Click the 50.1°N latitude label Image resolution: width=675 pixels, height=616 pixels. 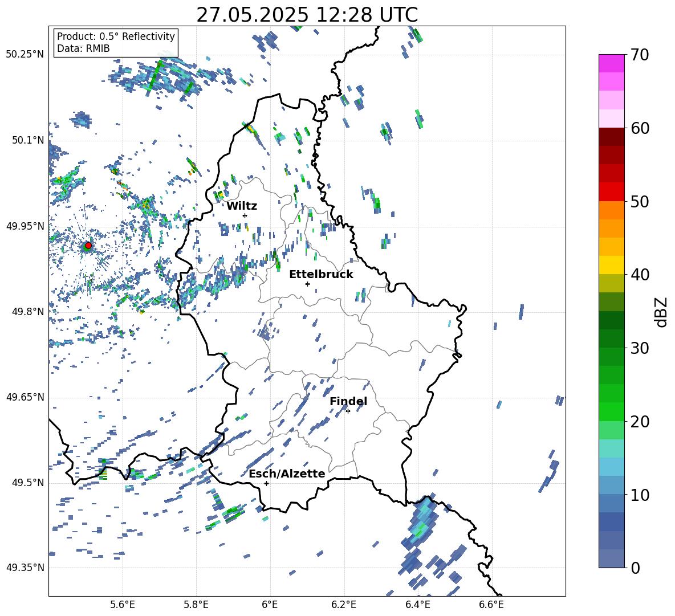pos(28,140)
